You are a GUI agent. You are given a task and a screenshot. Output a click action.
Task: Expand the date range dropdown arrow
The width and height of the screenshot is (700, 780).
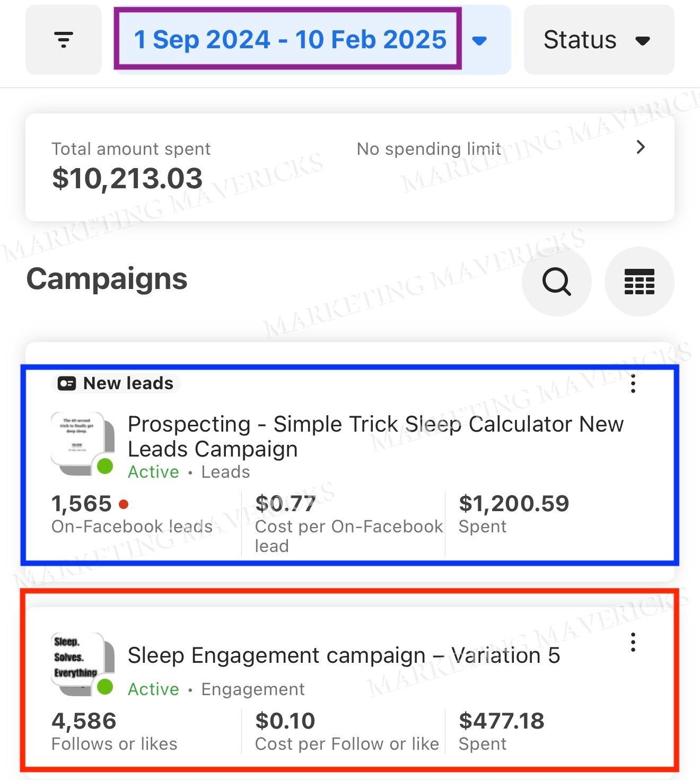pyautogui.click(x=479, y=41)
